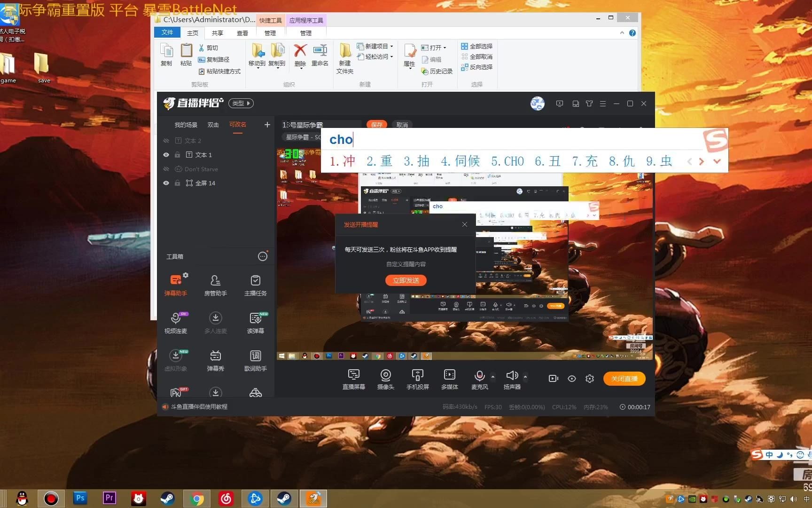The image size is (812, 508).
Task: Click the 摄像头 camera source
Action: tap(386, 379)
